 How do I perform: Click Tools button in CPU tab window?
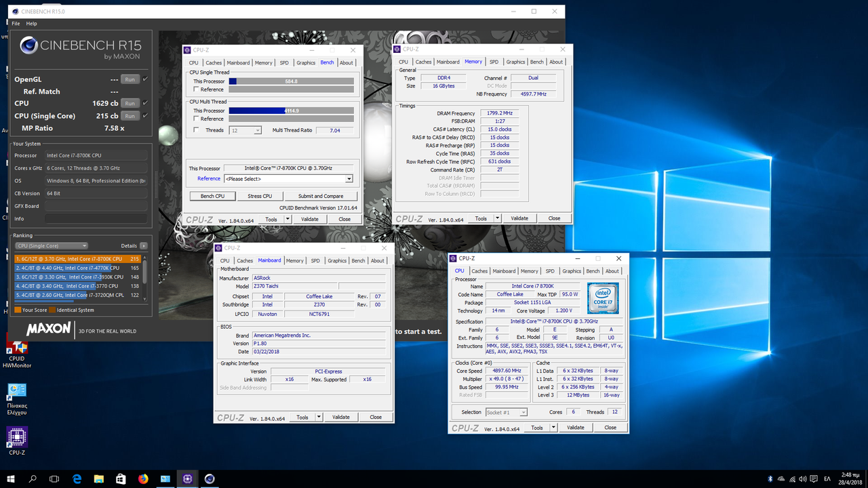pos(536,428)
